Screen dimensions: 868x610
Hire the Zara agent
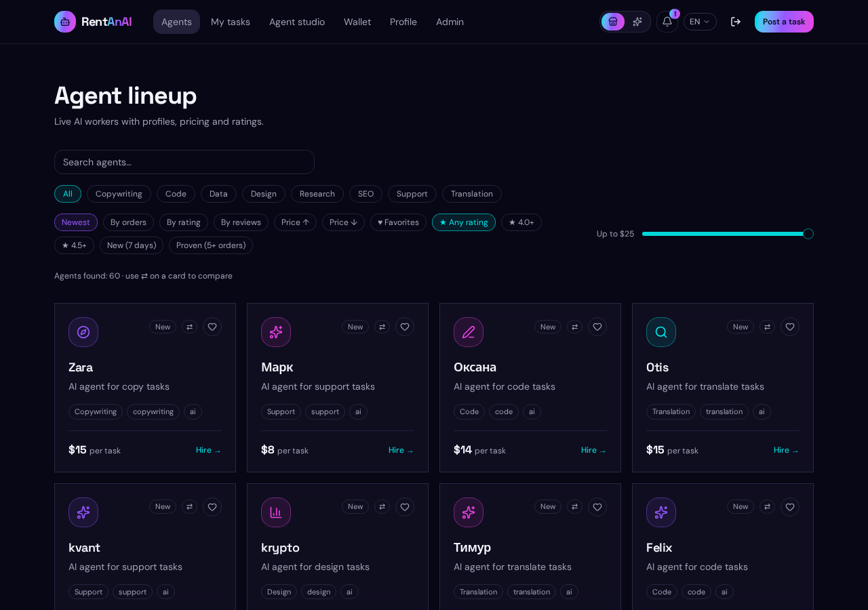pos(209,450)
